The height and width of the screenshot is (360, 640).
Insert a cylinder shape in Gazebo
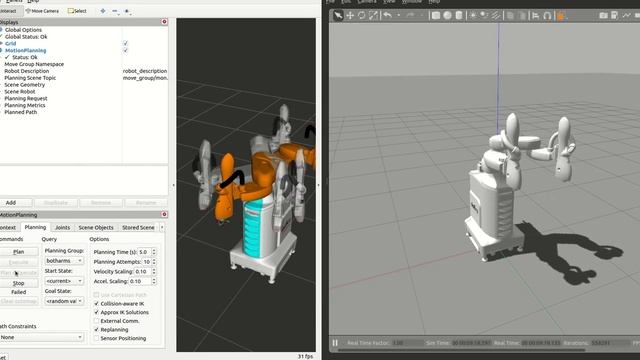[459, 16]
